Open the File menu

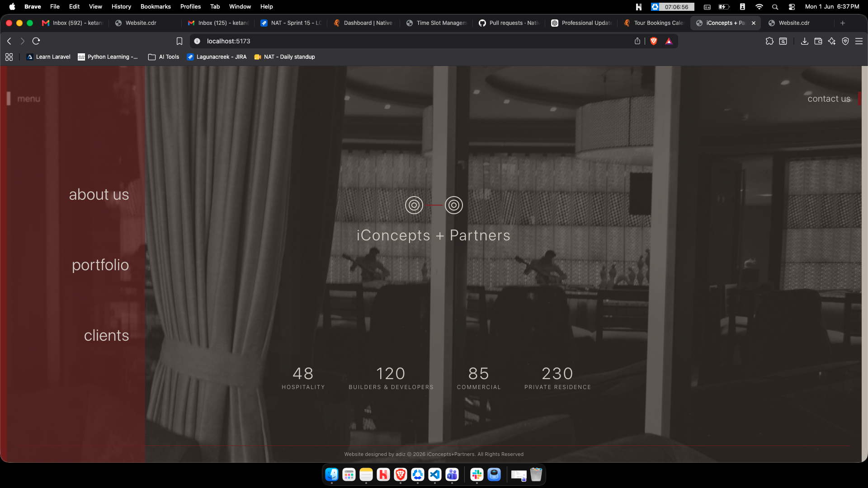55,7
